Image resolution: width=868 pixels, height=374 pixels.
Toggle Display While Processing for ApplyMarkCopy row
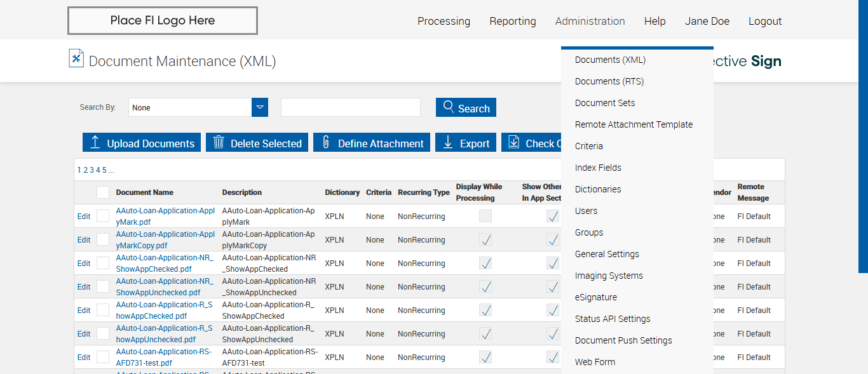coord(485,239)
